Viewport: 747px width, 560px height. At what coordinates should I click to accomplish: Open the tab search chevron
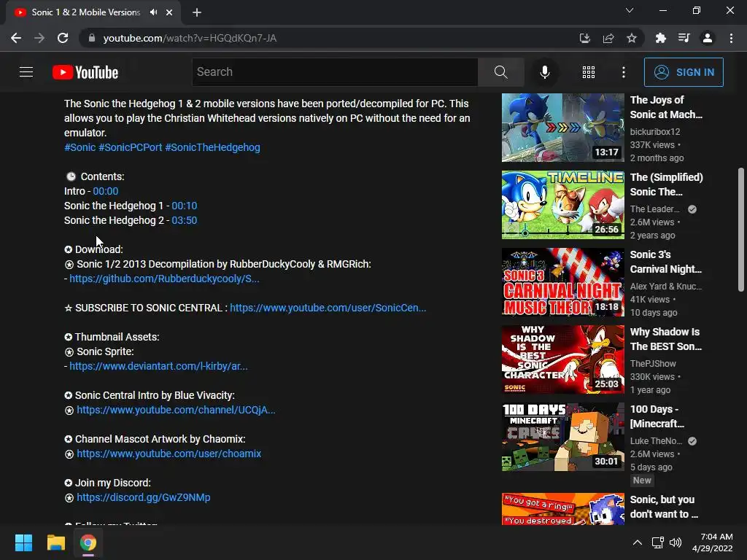pos(630,10)
